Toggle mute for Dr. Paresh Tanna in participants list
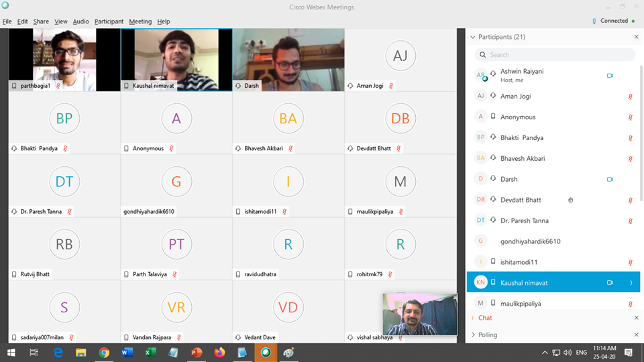Image resolution: width=644 pixels, height=362 pixels. click(x=630, y=221)
